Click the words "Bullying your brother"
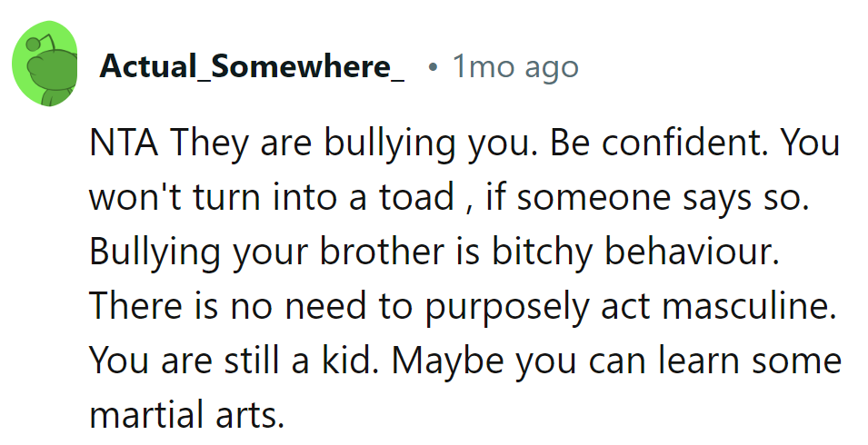Viewport: 868px width, 445px height. coord(269,252)
